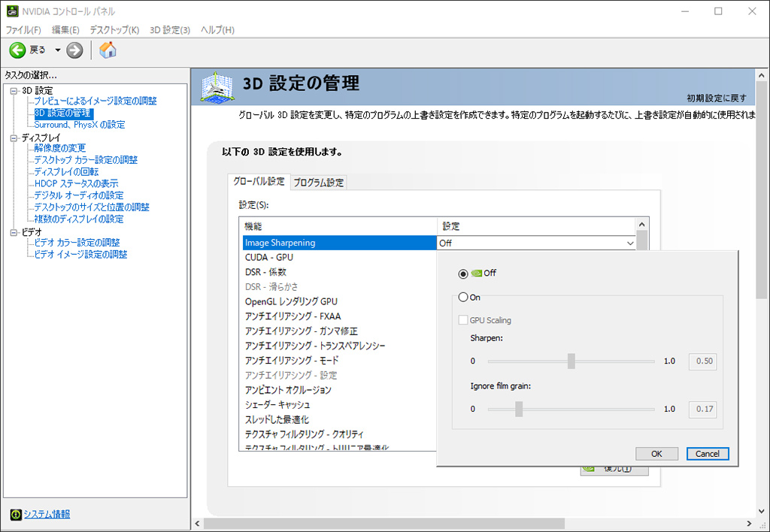The height and width of the screenshot is (532, 770).
Task: Click the システム情報 icon at bottom left
Action: 16,514
